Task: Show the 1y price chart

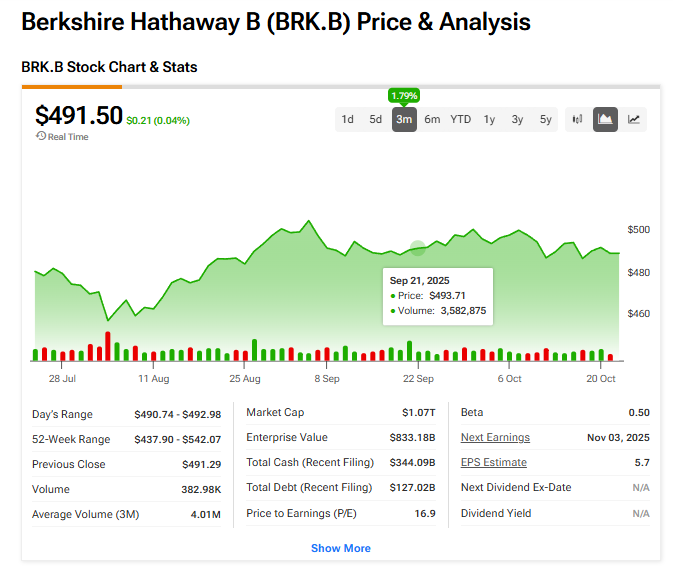Action: click(x=489, y=119)
